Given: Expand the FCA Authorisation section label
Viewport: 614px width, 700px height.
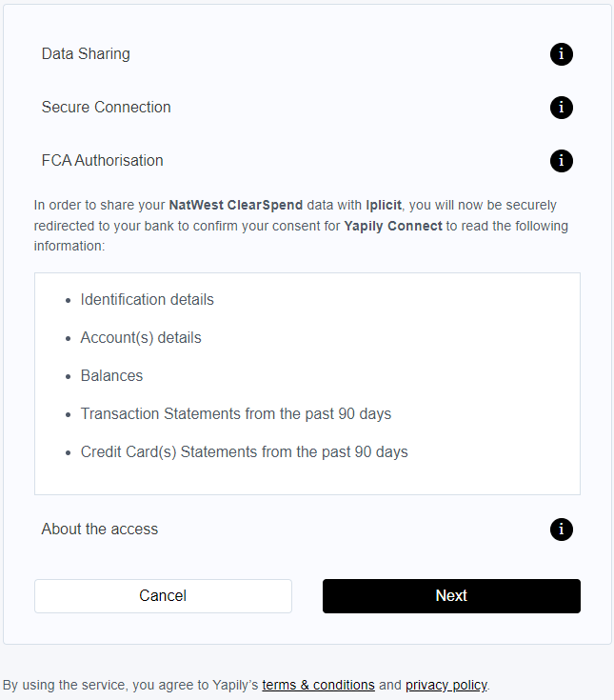Looking at the screenshot, I should (102, 161).
